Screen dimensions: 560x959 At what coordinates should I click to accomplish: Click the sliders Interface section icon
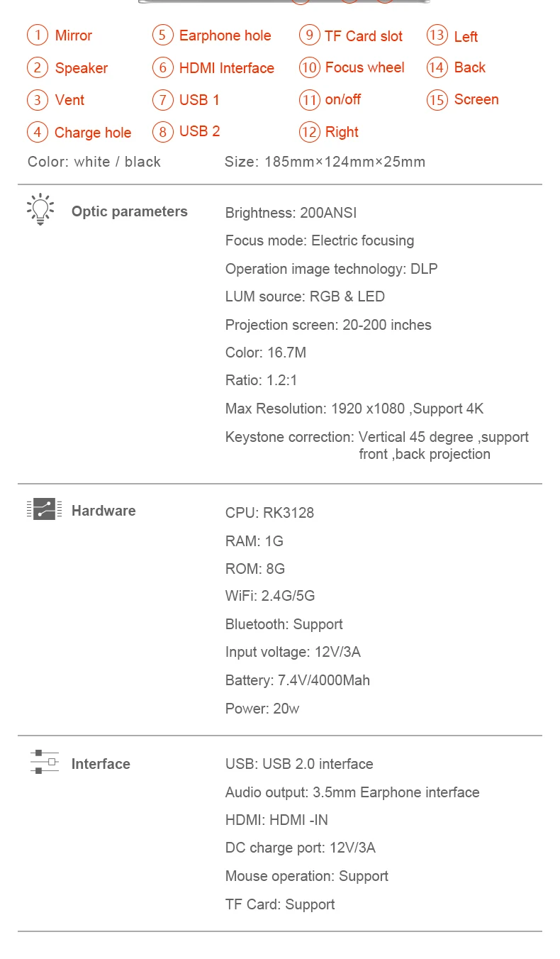pyautogui.click(x=45, y=762)
